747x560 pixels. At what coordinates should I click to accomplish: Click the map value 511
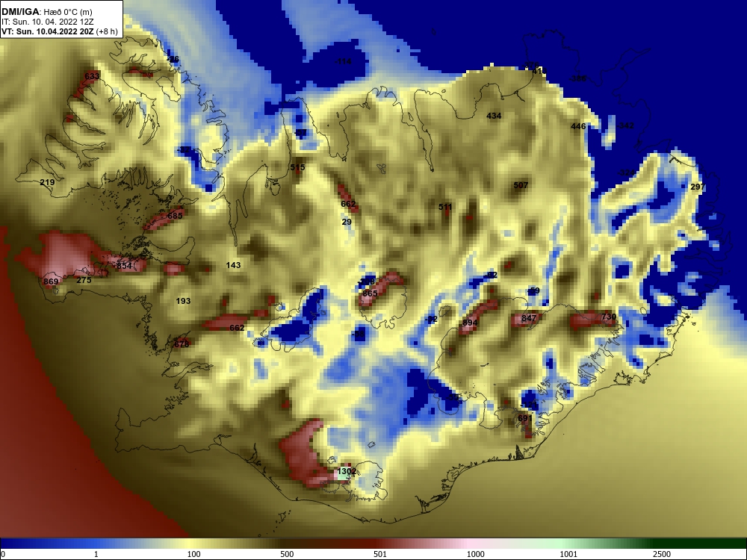[x=445, y=207]
